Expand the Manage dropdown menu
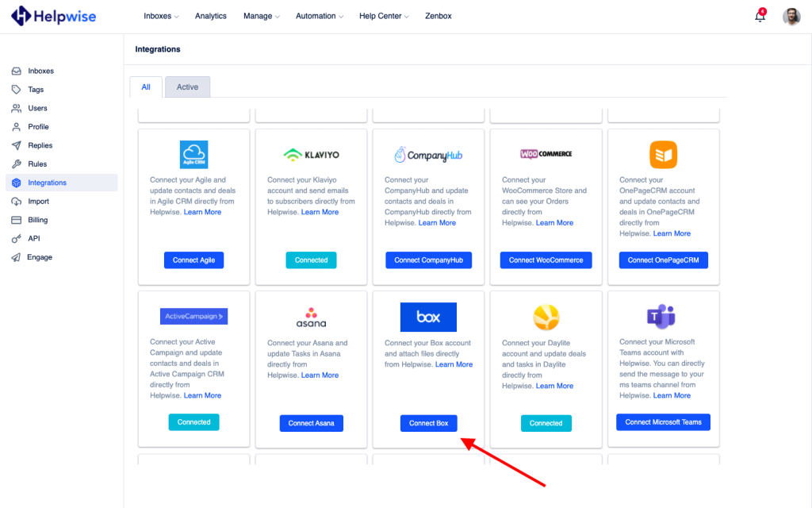The height and width of the screenshot is (508, 812). pos(262,16)
